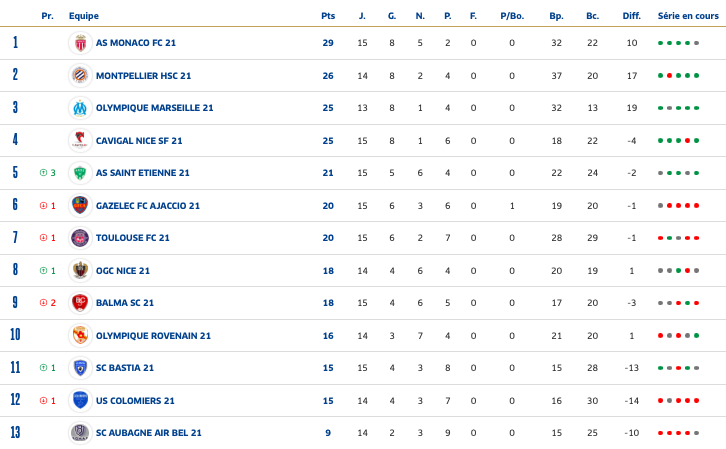Open the SC AUBAGNE AIR BEL 21 link
The width and height of the screenshot is (726, 449).
[148, 433]
